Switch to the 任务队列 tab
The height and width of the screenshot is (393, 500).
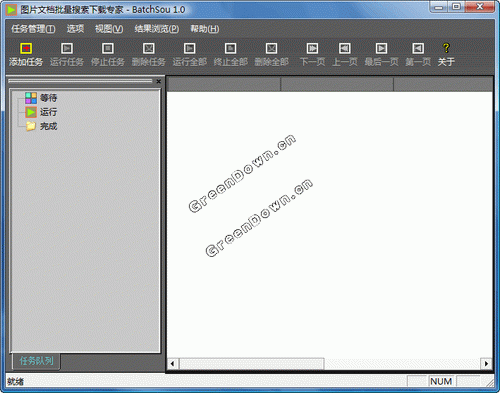[36, 361]
